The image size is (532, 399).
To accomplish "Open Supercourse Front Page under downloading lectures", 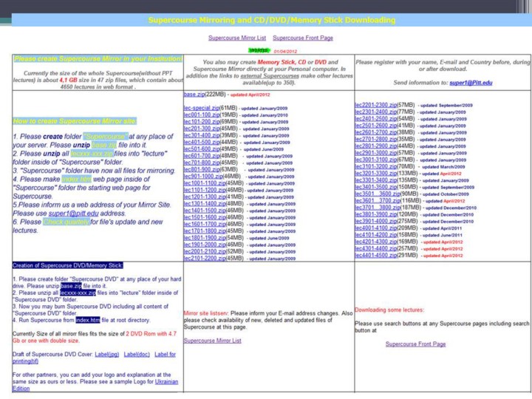I will (415, 344).
